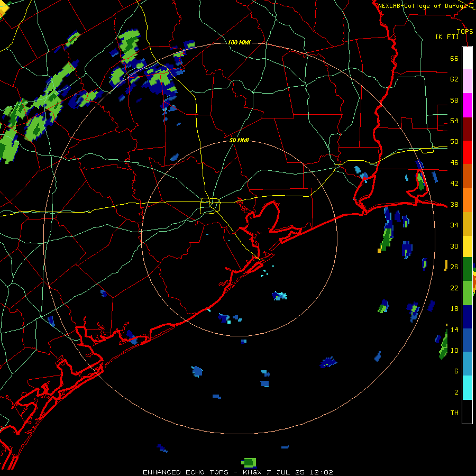Click the legend value "18"

(x=454, y=309)
